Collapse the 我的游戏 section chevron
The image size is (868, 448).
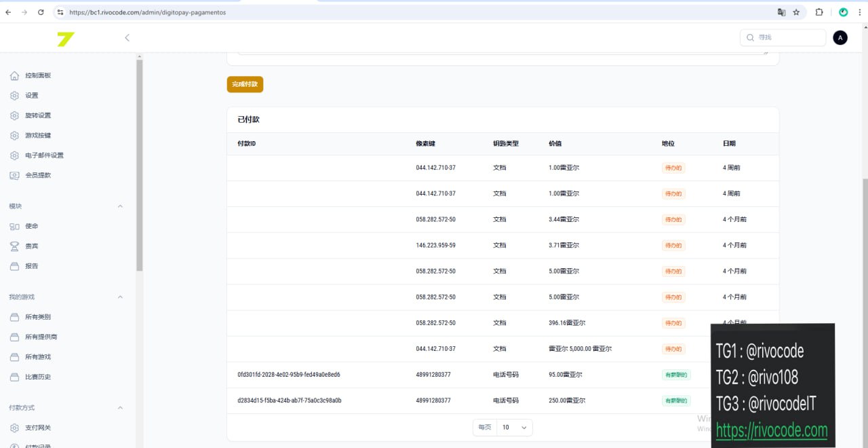pos(121,297)
